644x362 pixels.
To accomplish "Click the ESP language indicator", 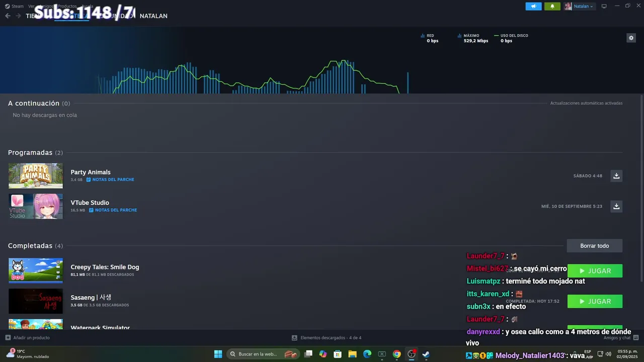I will pyautogui.click(x=588, y=354).
